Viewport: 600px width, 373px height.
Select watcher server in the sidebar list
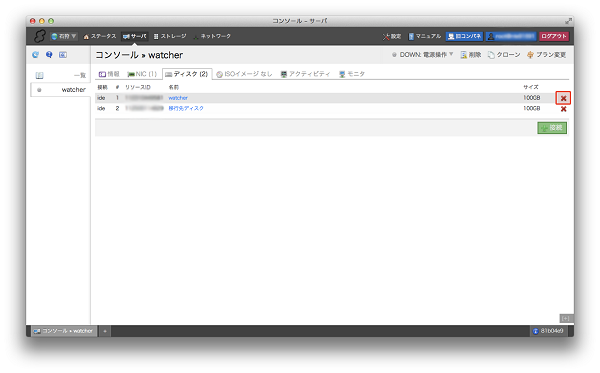point(60,90)
